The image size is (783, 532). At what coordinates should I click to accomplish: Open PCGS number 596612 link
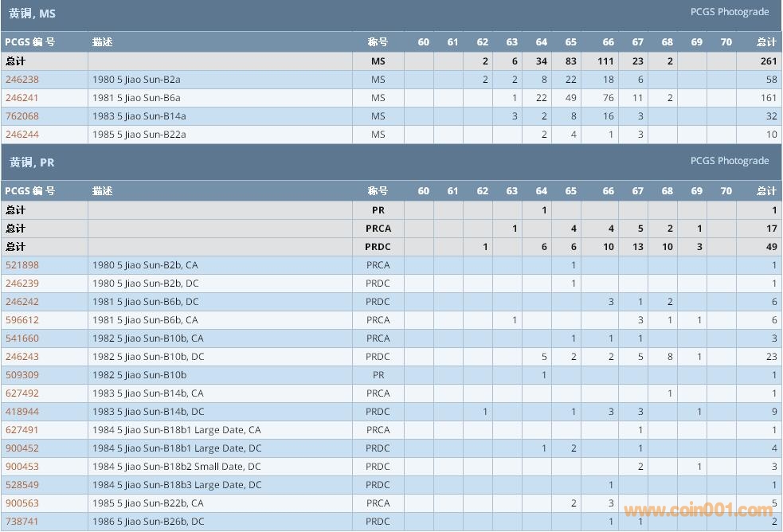(22, 320)
